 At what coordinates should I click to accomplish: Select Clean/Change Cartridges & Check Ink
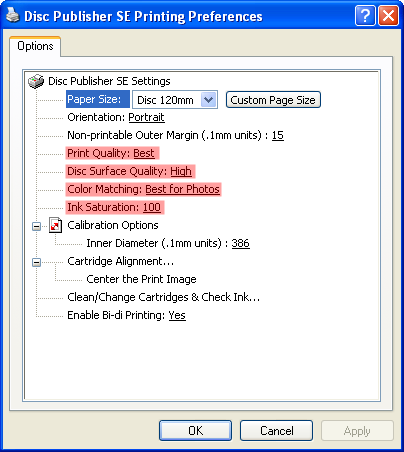coord(163,297)
